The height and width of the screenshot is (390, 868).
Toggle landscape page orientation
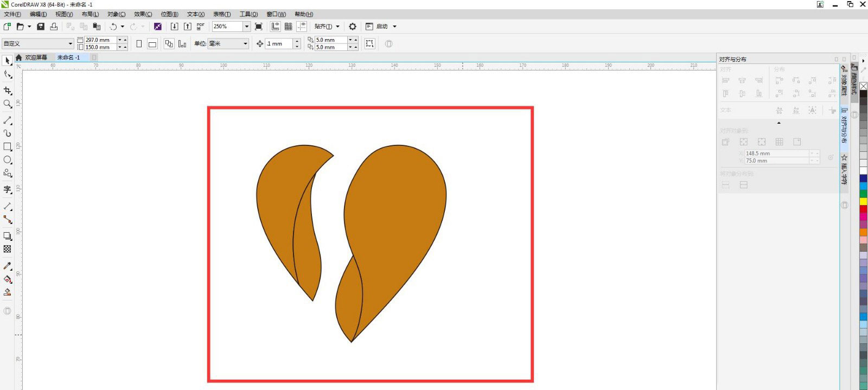point(152,44)
